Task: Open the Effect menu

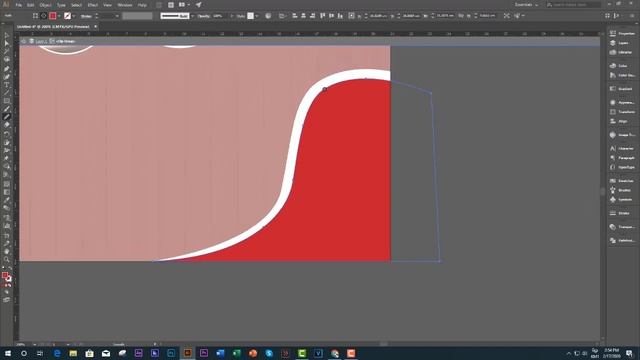Action: 93,5
